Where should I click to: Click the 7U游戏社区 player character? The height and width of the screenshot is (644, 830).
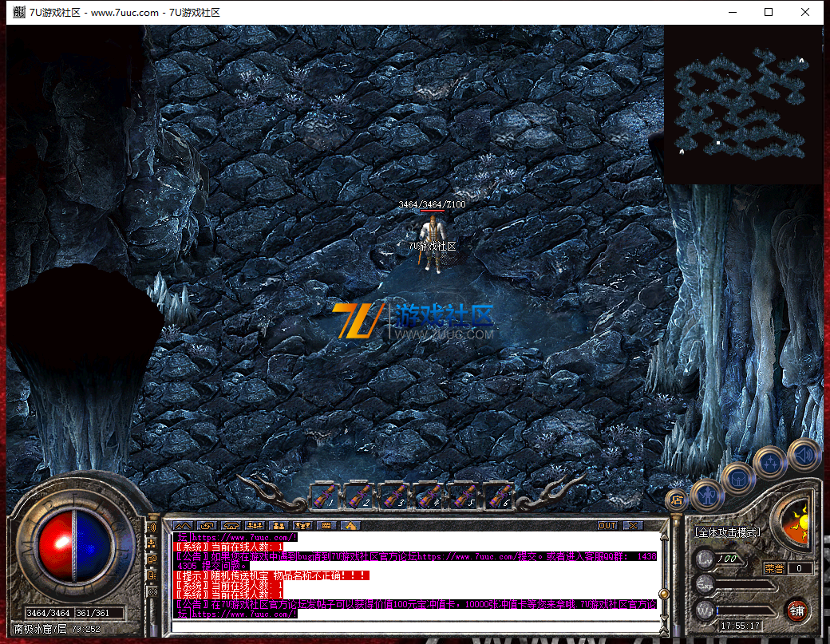(x=433, y=243)
